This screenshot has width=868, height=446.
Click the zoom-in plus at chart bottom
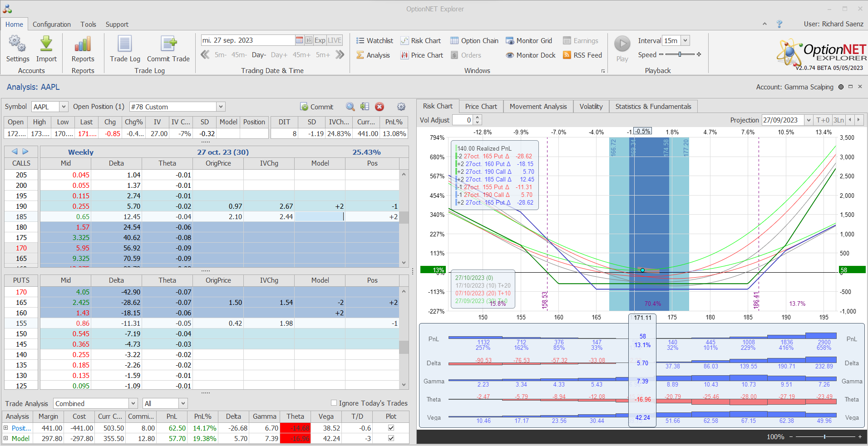click(x=860, y=436)
